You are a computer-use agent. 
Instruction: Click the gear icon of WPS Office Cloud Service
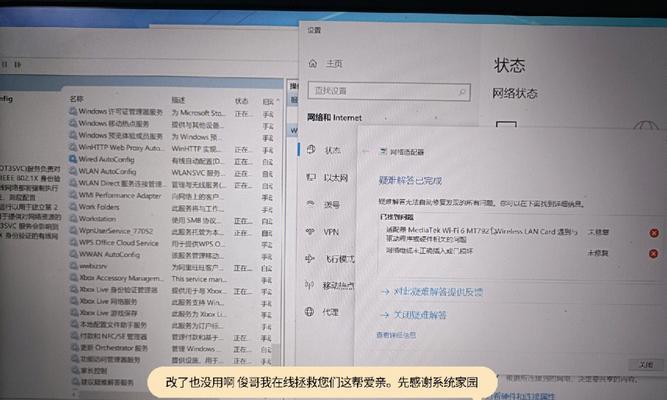coord(74,242)
